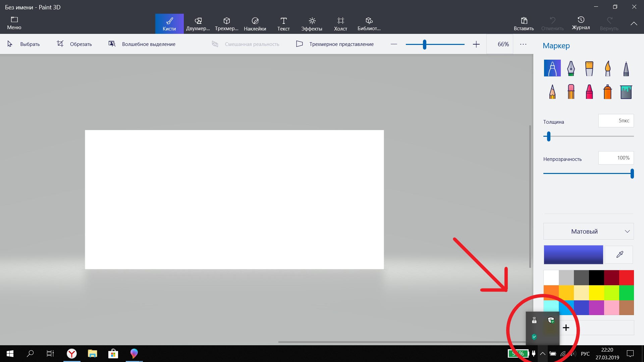644x362 pixels.
Task: Select the Calligraphy pen brush
Action: pyautogui.click(x=571, y=68)
